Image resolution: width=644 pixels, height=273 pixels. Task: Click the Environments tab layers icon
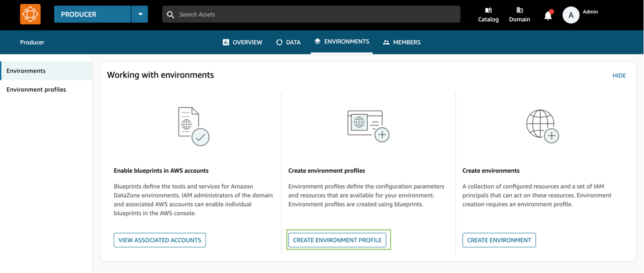pyautogui.click(x=317, y=41)
